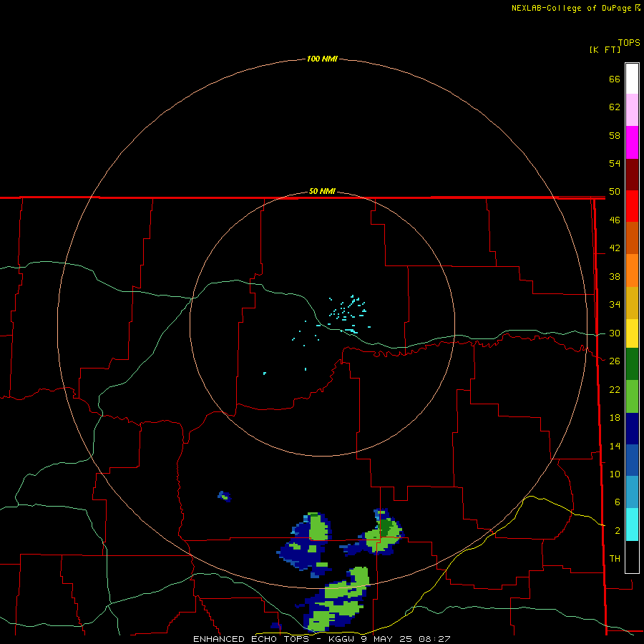Click the legend value 10
The image size is (644, 644).
click(615, 474)
